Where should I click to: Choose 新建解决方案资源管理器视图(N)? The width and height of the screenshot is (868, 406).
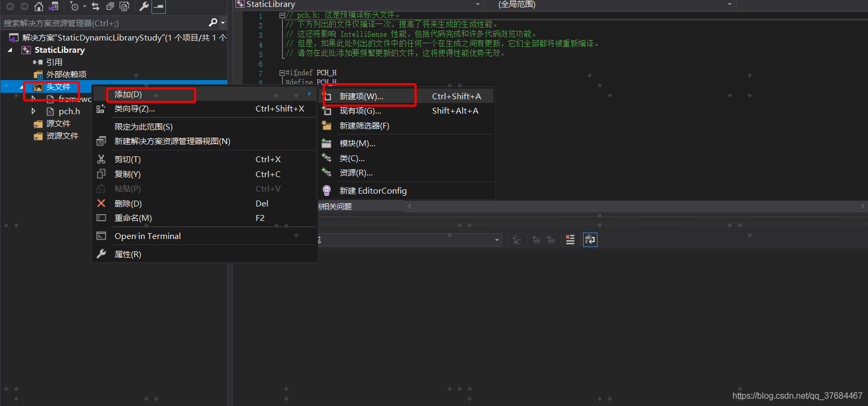pyautogui.click(x=205, y=141)
